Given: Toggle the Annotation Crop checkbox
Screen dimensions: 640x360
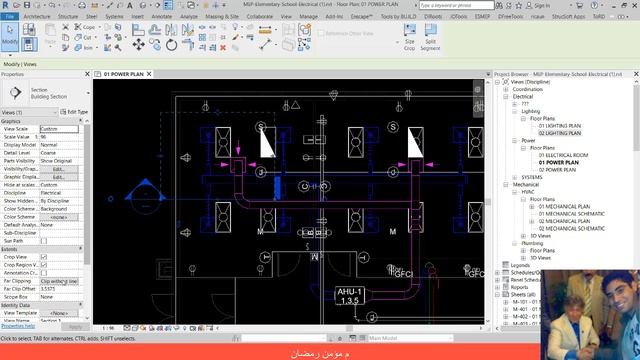Looking at the screenshot, I should tap(44, 273).
